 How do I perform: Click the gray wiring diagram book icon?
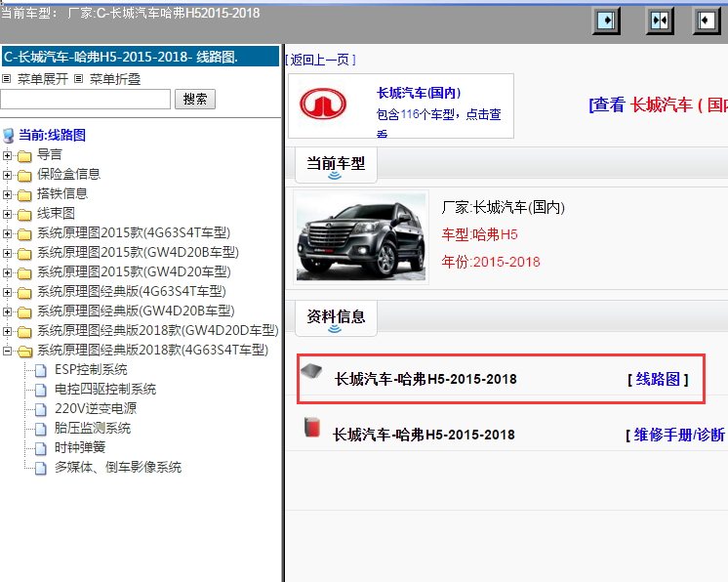click(x=311, y=371)
